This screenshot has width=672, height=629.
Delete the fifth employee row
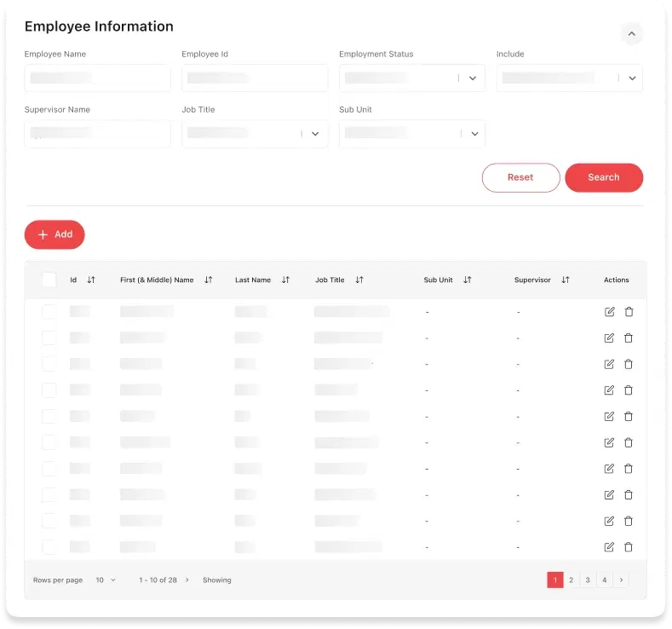(x=629, y=416)
